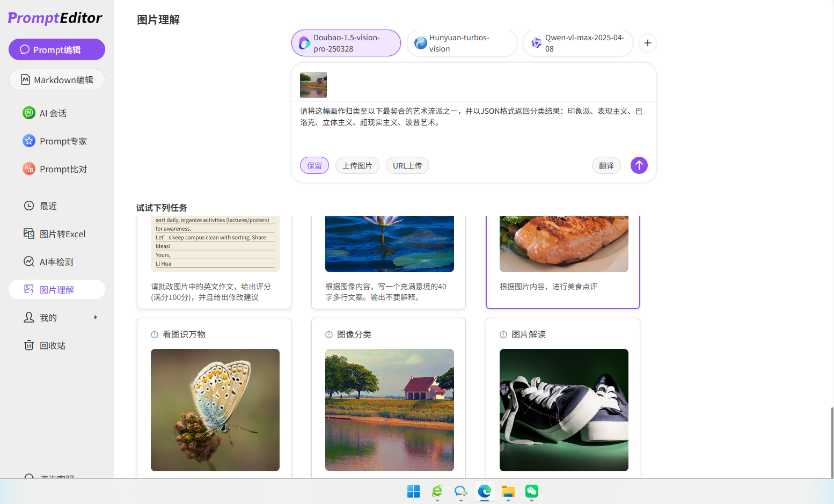
Task: Add a new model with the plus button
Action: 647,43
